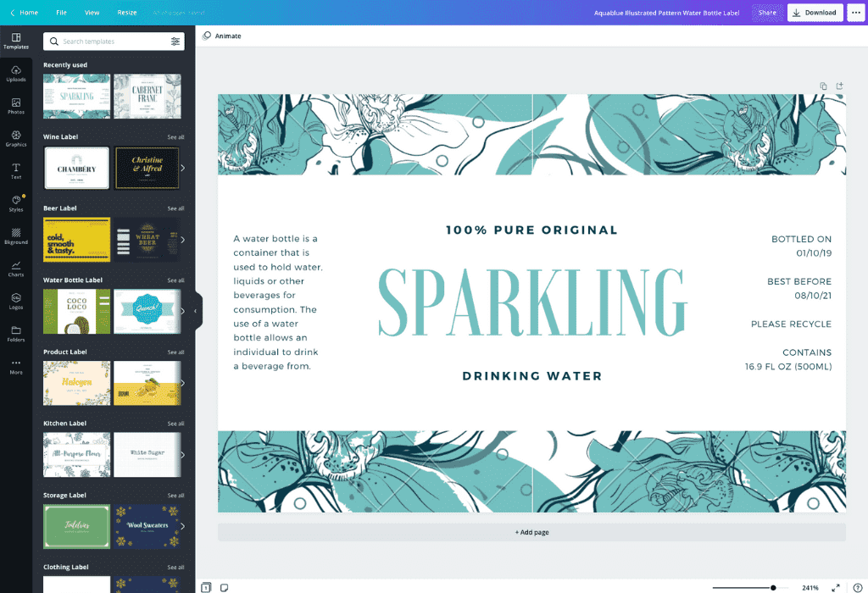Expand more Wine Label templates with arrow
This screenshot has width=868, height=593.
[182, 168]
